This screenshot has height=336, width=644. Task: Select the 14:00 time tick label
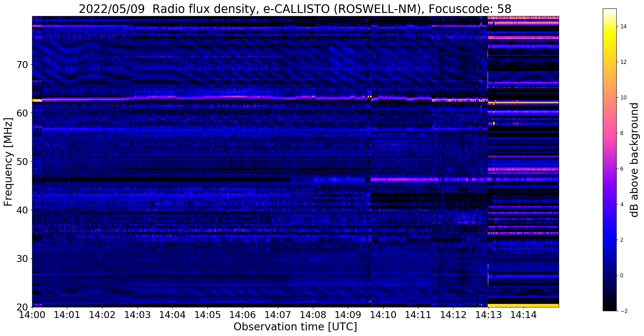click(32, 314)
